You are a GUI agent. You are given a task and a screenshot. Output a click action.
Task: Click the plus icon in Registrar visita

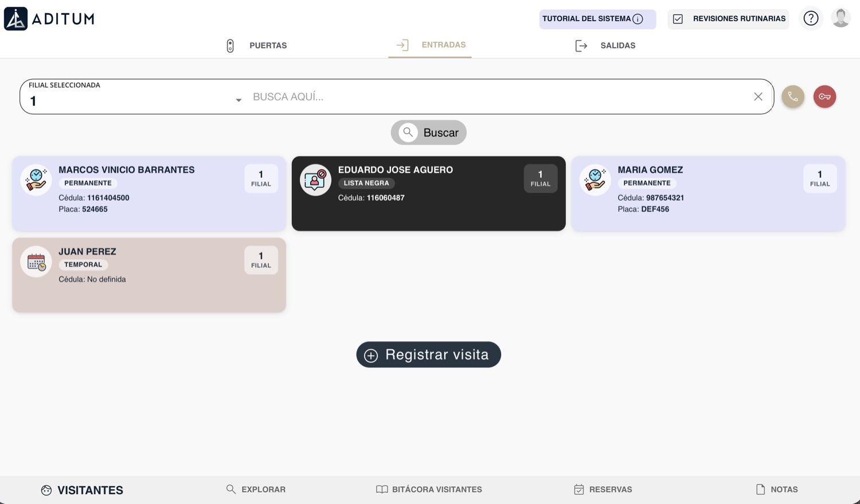371,355
